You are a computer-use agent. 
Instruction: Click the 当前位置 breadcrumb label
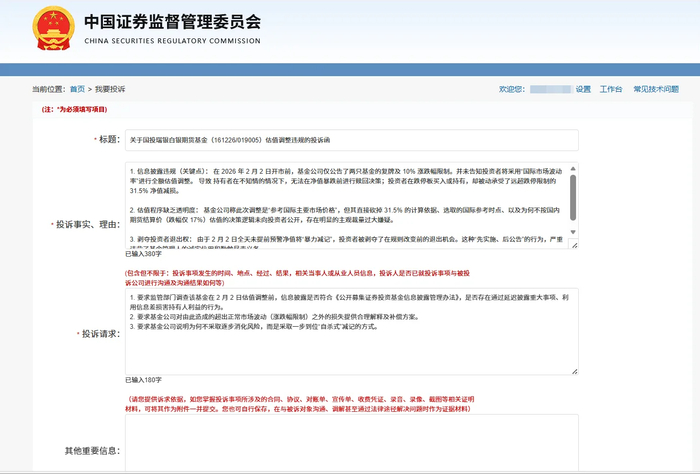48,89
